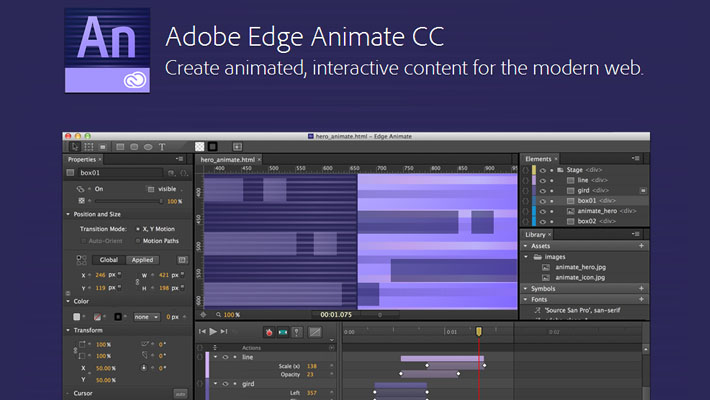710x400 pixels.
Task: Jump to start of timeline
Action: 202,332
